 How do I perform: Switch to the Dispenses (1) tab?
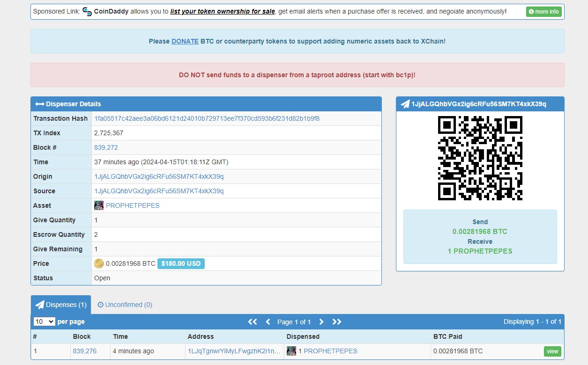[x=61, y=305]
